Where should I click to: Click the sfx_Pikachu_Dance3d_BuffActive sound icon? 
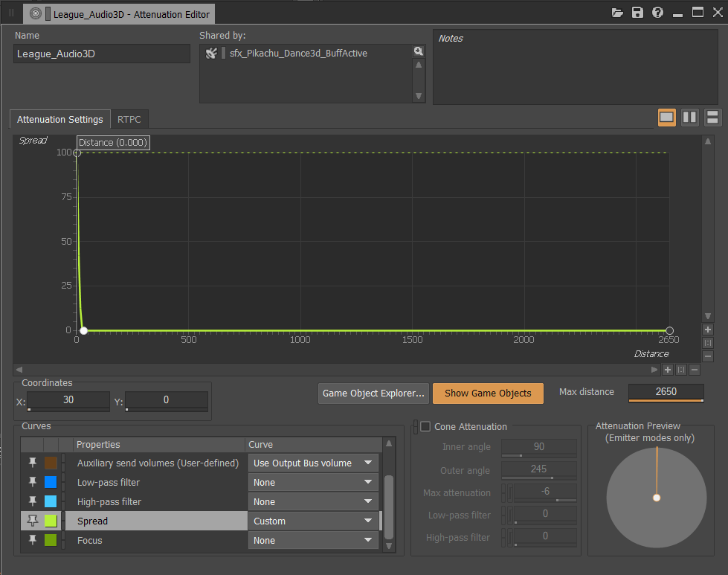tap(211, 54)
